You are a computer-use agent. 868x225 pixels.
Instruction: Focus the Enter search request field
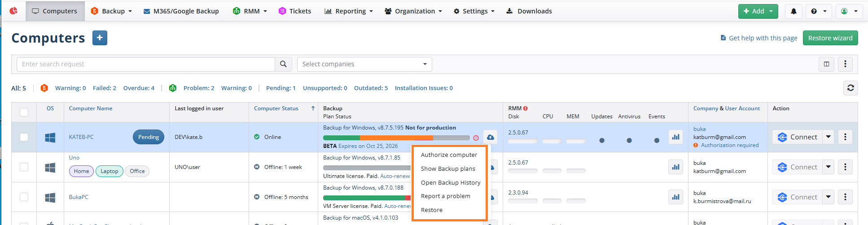coord(146,64)
